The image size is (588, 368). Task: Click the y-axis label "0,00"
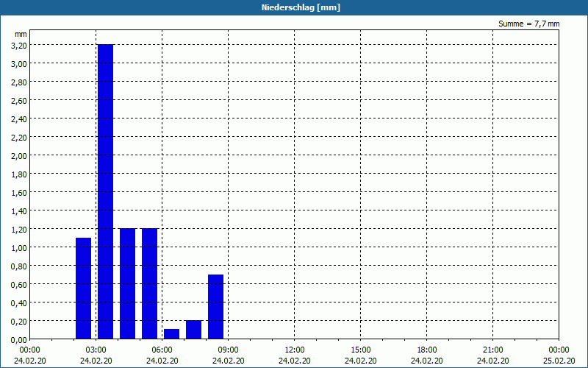pos(19,340)
